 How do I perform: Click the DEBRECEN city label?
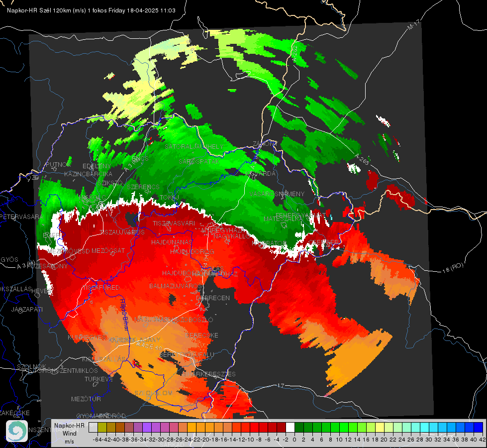[x=213, y=298]
